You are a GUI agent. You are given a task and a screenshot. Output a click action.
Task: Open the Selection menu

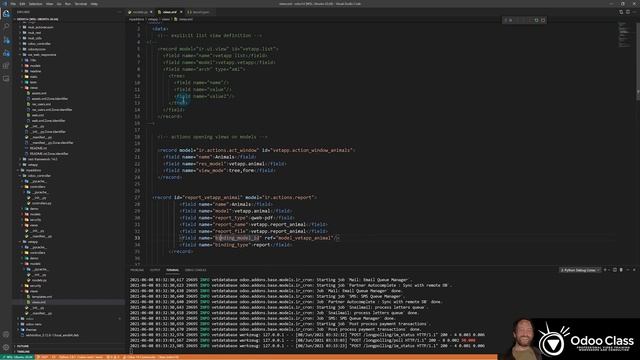coord(36,4)
